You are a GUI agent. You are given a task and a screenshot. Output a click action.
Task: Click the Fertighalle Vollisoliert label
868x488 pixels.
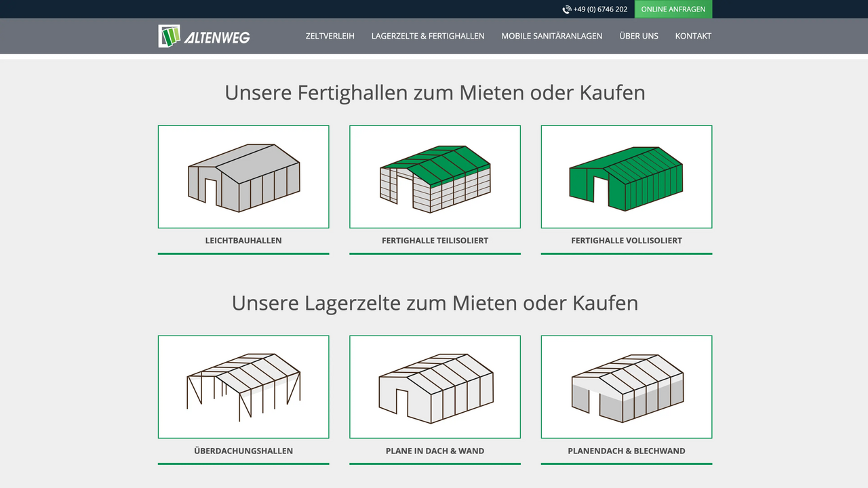click(626, 241)
